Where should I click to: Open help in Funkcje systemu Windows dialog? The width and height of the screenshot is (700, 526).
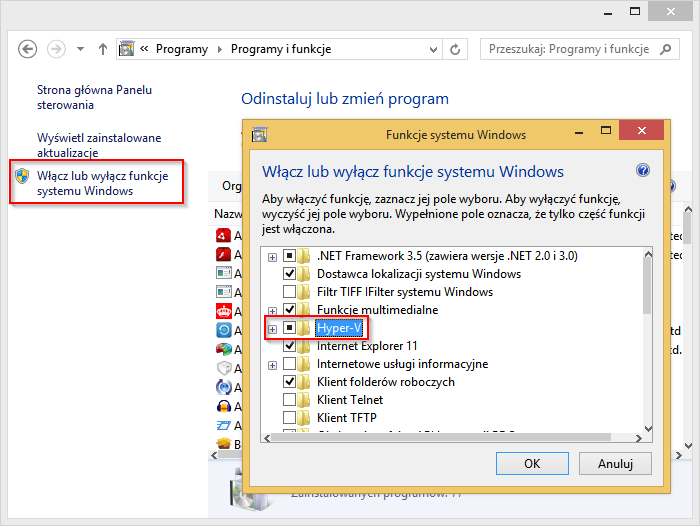[x=642, y=170]
